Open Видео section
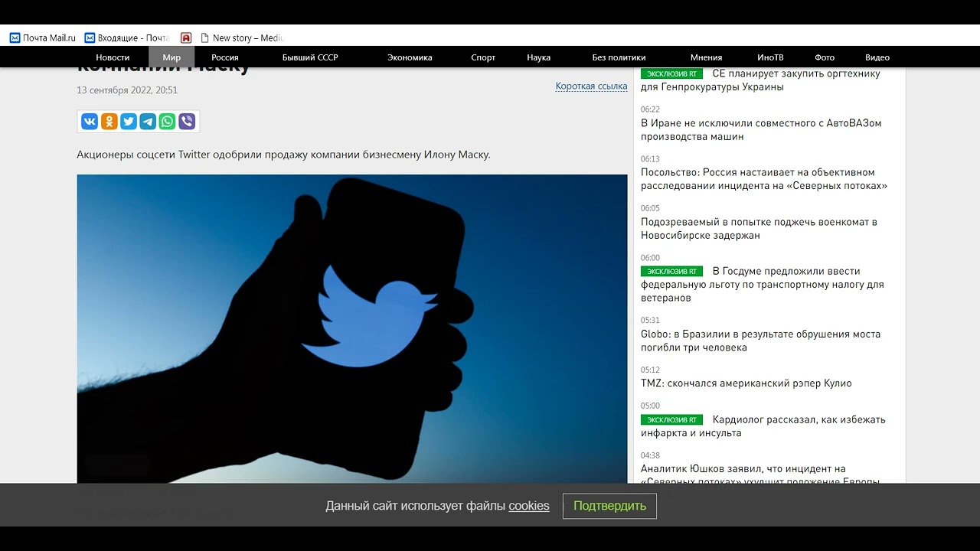Viewport: 980px width, 551px height. [877, 57]
